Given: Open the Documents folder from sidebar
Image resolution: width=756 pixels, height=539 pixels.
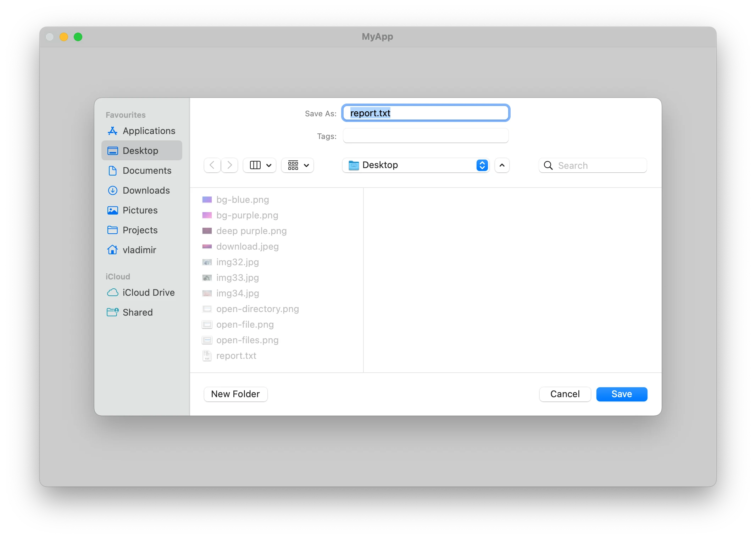Looking at the screenshot, I should (147, 171).
